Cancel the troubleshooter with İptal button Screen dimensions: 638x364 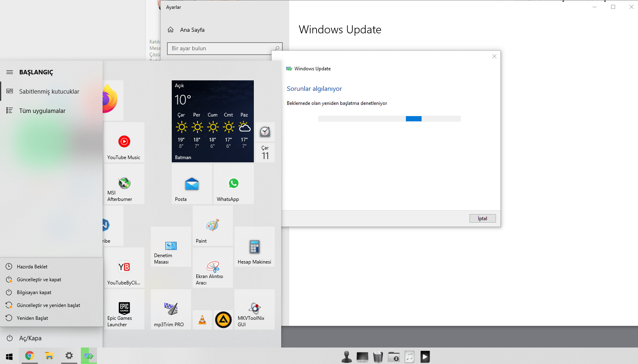(483, 219)
